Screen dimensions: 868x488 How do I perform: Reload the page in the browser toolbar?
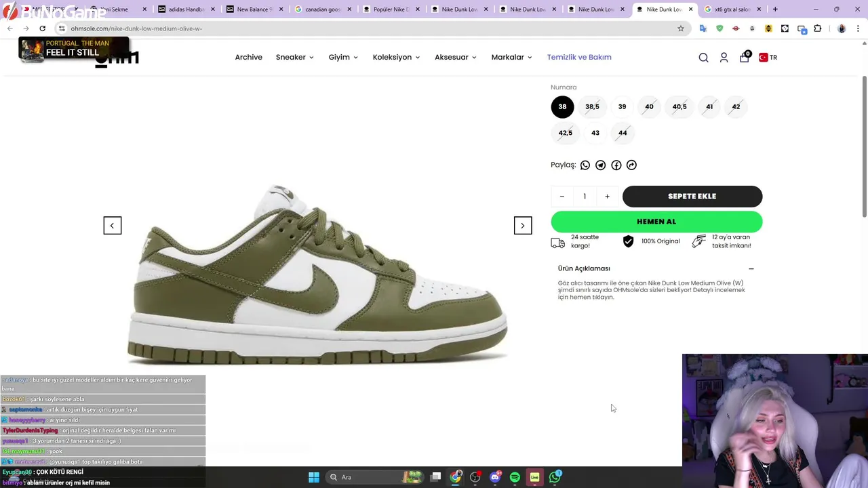pyautogui.click(x=42, y=28)
